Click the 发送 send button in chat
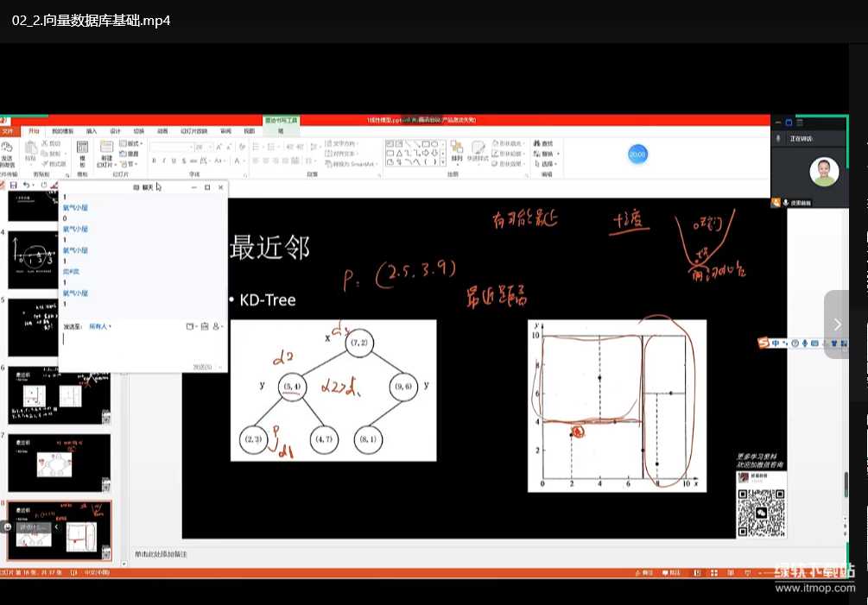This screenshot has width=868, height=605. 203,367
